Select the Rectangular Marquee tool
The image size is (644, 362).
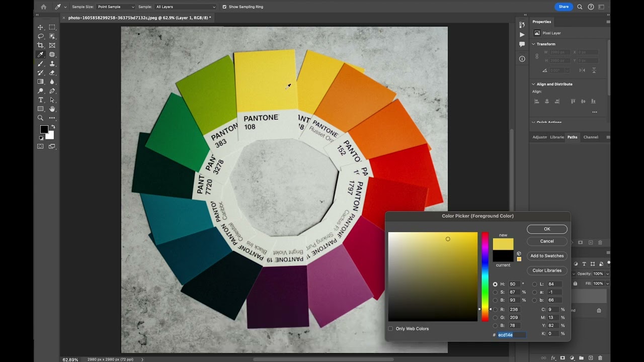pyautogui.click(x=52, y=27)
